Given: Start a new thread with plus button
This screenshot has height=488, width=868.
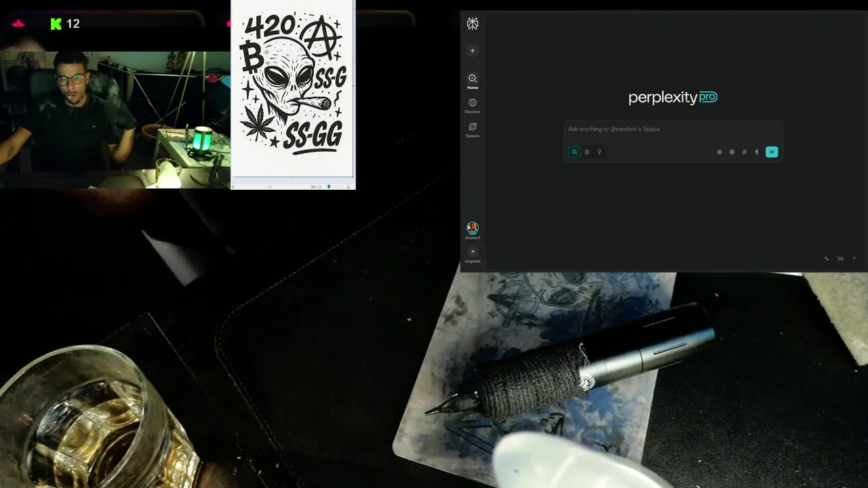Looking at the screenshot, I should [x=473, y=51].
